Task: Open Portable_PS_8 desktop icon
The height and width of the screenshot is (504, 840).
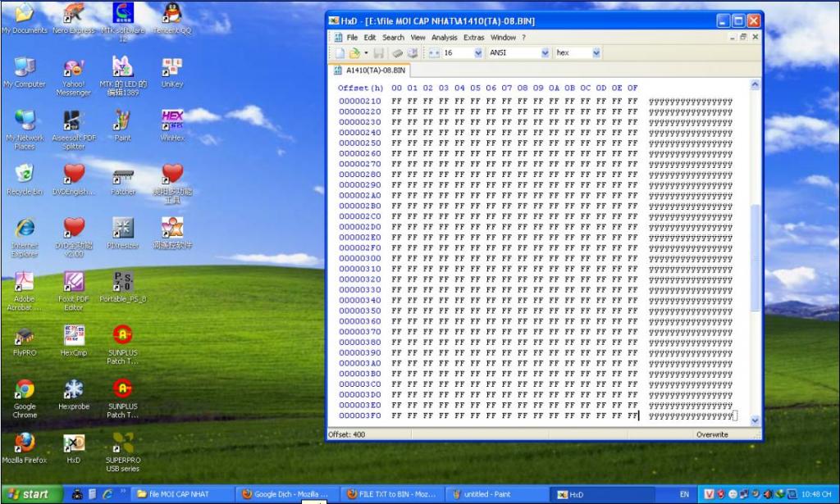Action: 123,286
